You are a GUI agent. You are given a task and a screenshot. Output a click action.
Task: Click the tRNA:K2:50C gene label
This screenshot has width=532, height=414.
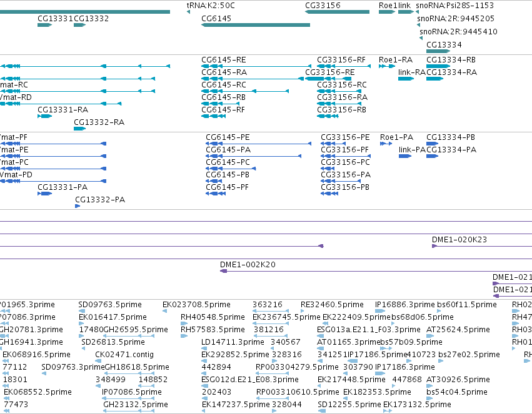coord(211,6)
